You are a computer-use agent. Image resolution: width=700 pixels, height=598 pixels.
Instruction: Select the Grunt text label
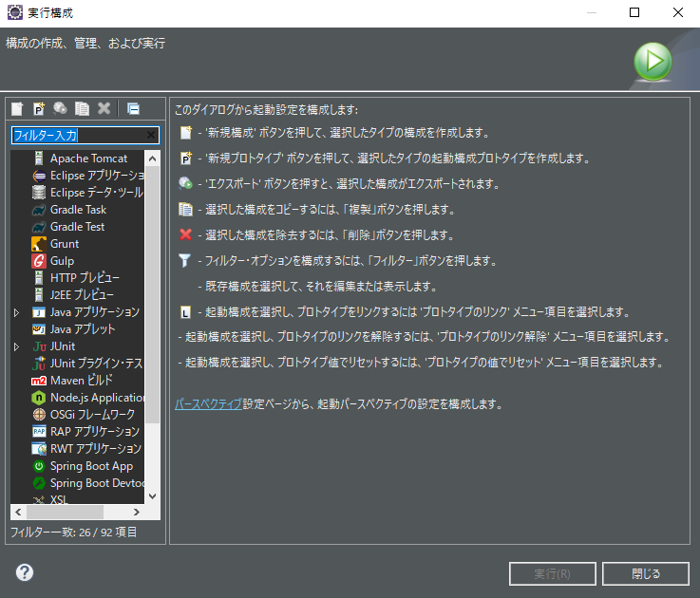[65, 244]
